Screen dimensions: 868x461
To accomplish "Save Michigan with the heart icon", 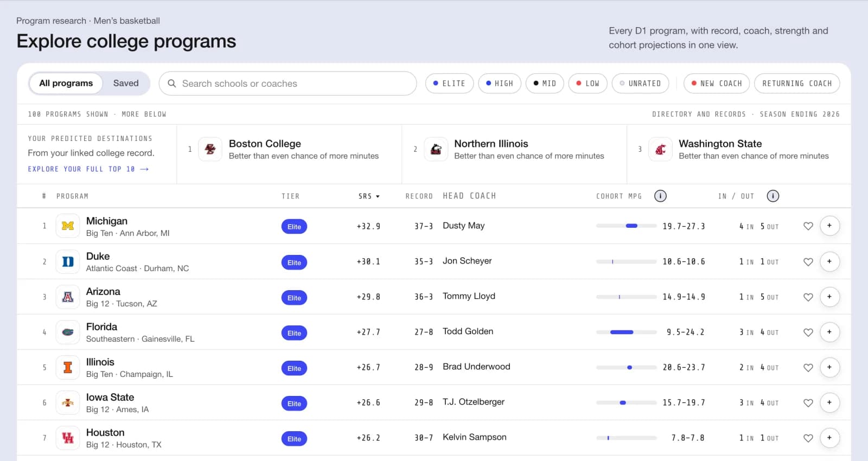I will click(808, 226).
